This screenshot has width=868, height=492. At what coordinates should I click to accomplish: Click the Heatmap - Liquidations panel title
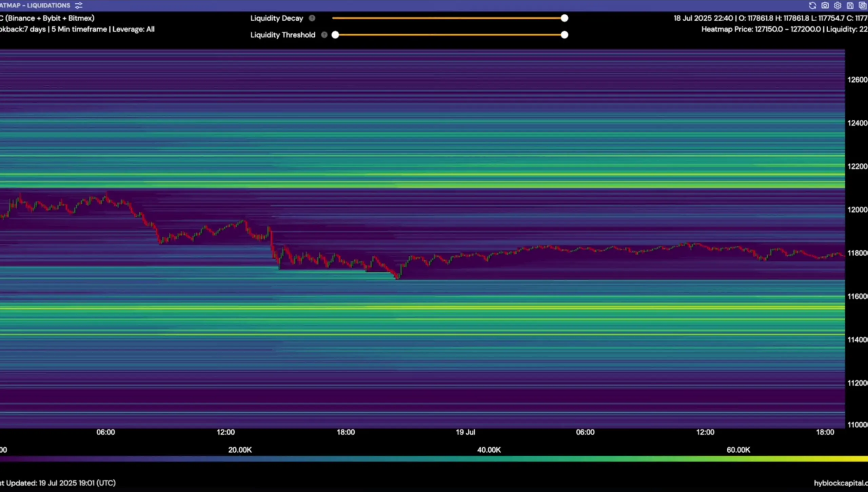click(35, 5)
